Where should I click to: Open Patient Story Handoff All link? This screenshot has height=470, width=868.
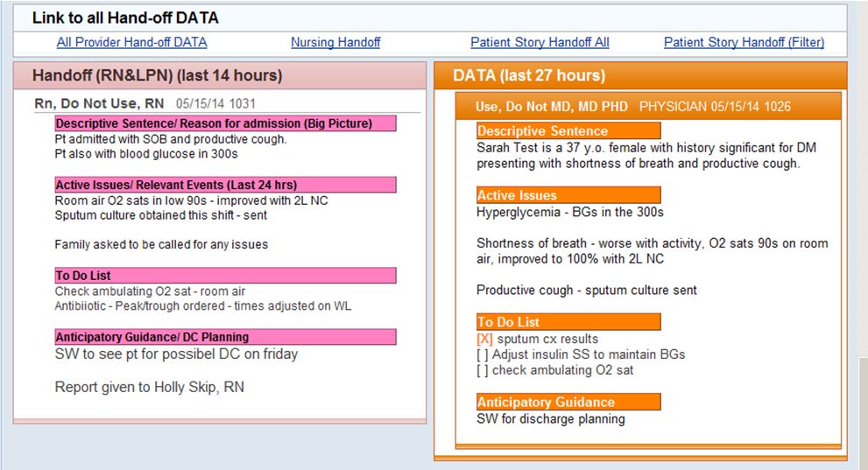point(540,42)
